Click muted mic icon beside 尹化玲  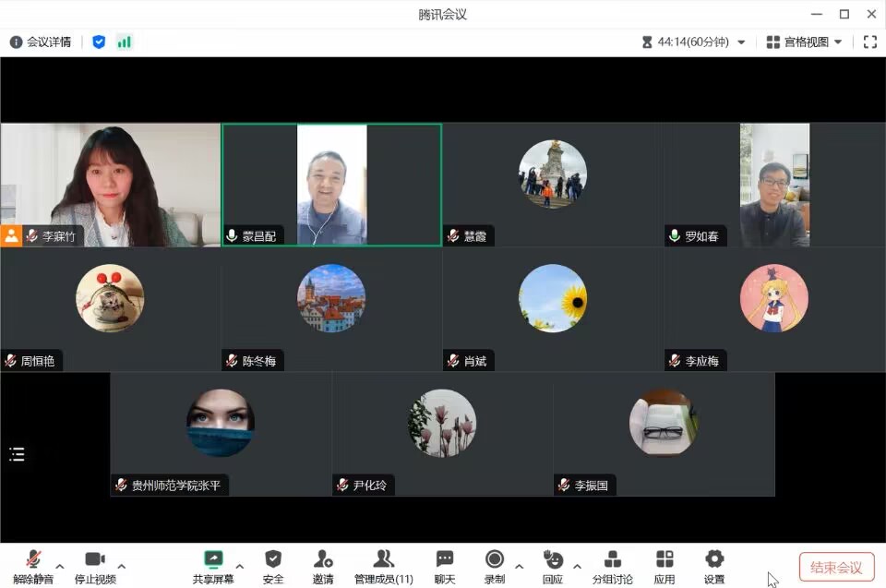tap(342, 486)
